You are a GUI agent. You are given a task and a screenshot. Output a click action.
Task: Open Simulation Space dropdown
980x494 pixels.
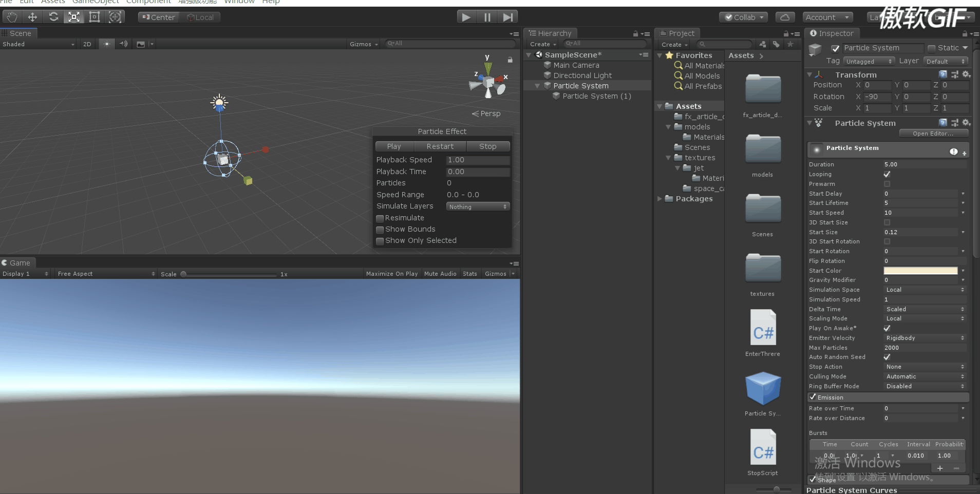925,290
